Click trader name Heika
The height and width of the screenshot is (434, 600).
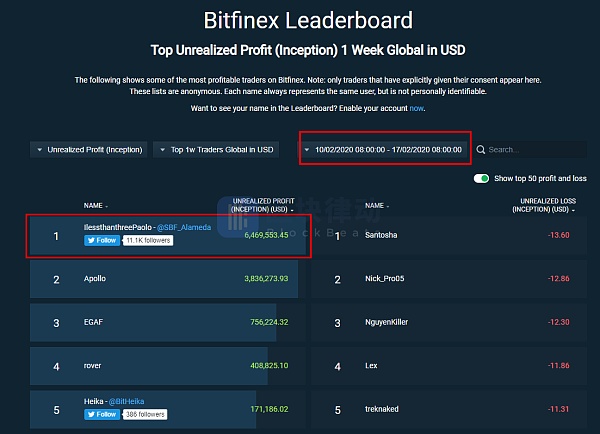[x=93, y=401]
